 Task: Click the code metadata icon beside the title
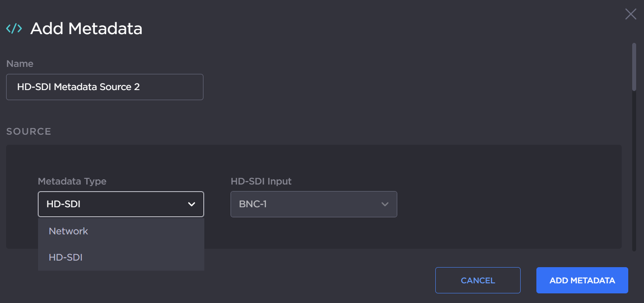pos(14,28)
